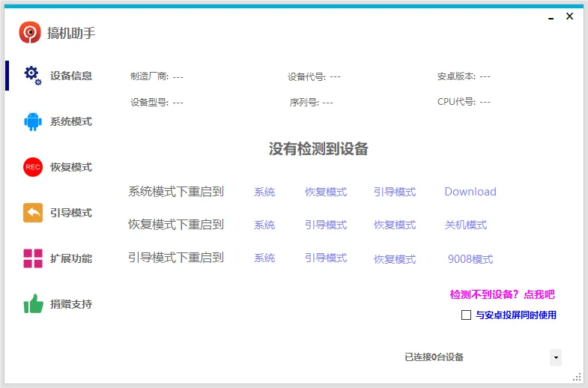The width and height of the screenshot is (588, 388).
Task: Click the 序列号 field label
Action: point(304,103)
